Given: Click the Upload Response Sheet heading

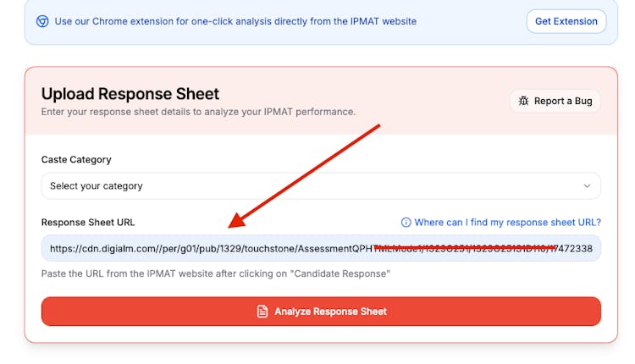Looking at the screenshot, I should coord(130,94).
